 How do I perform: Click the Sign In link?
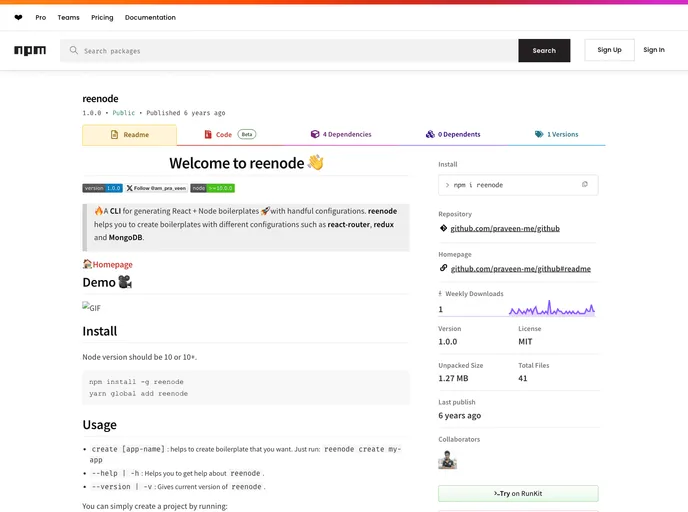click(x=654, y=50)
